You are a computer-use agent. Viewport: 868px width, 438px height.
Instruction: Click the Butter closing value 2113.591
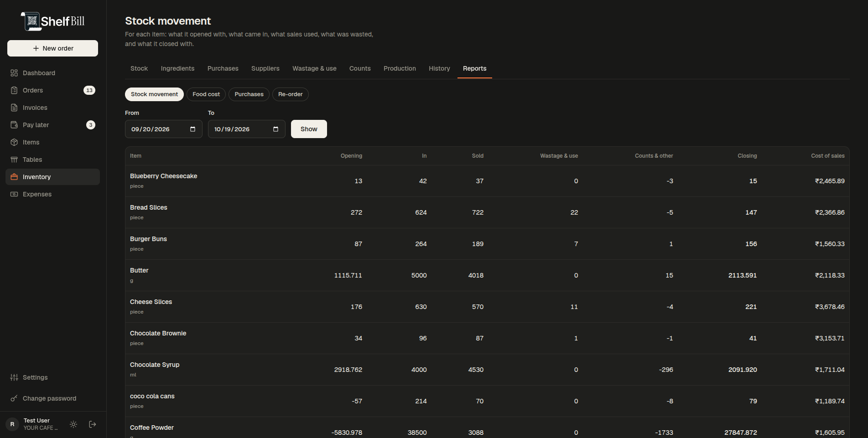pos(743,275)
